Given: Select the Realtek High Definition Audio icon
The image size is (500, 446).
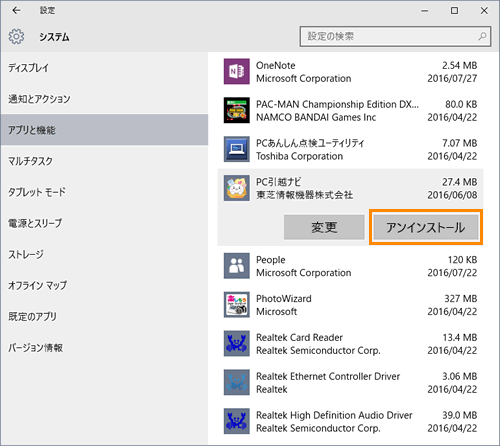Looking at the screenshot, I should (237, 421).
